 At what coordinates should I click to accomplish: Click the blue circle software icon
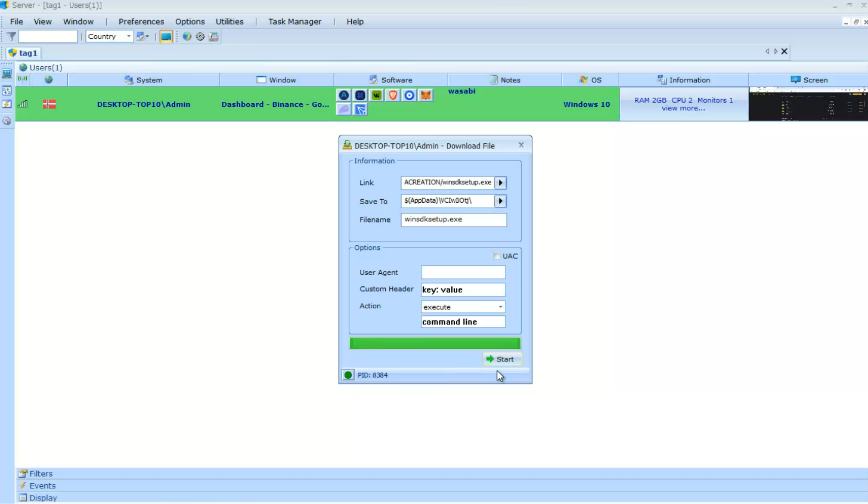409,95
